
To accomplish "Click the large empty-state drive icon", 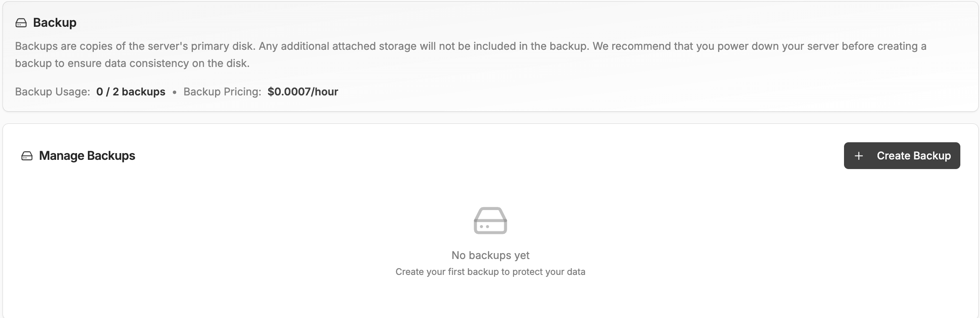I will (490, 221).
